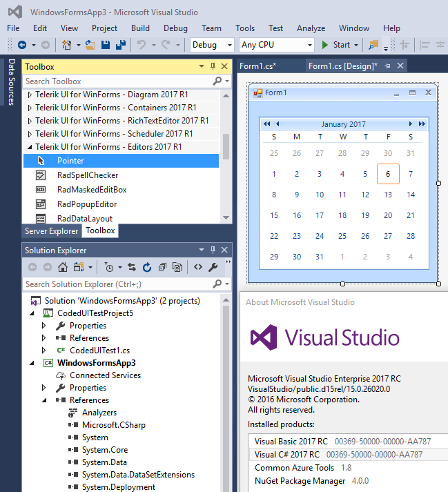This screenshot has height=492, width=448.
Task: Go to next month in calendar
Action: (410, 124)
